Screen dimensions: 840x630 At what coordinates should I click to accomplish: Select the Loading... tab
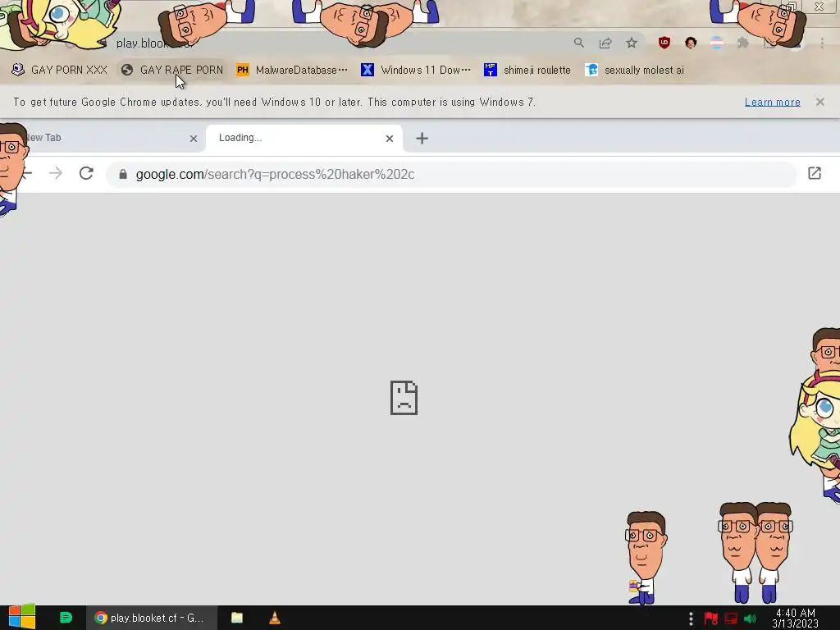coord(304,138)
